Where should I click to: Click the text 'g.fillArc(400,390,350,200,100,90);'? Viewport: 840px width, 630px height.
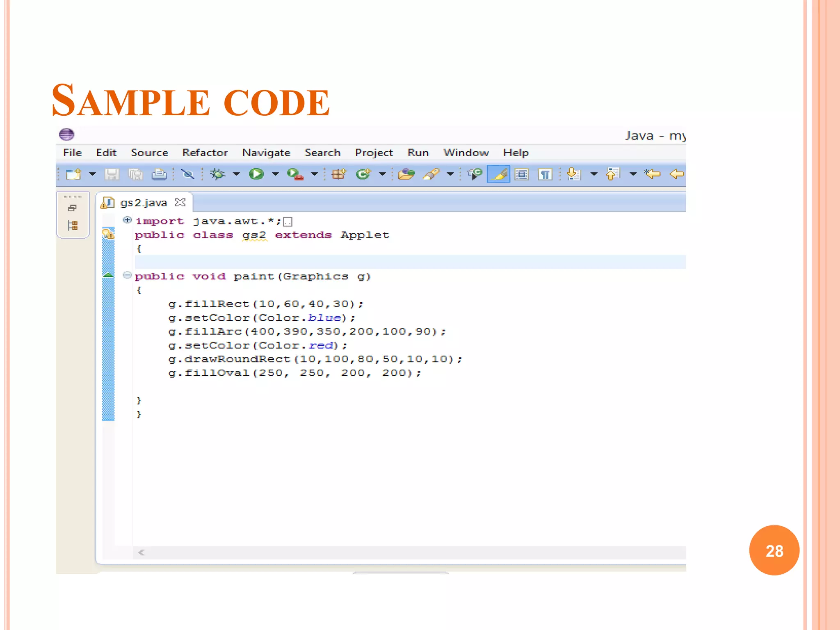(x=307, y=332)
